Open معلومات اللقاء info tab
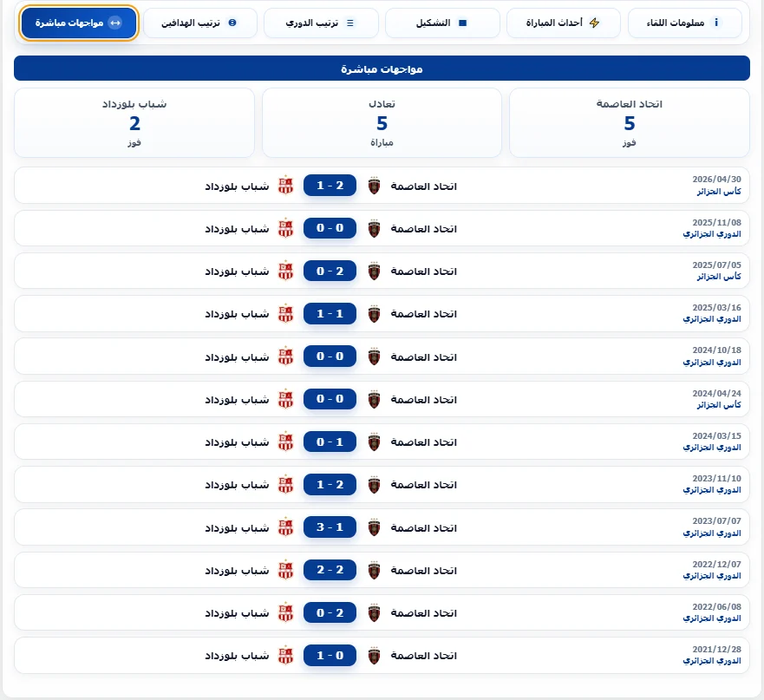This screenshot has height=700, width=764. coord(685,23)
